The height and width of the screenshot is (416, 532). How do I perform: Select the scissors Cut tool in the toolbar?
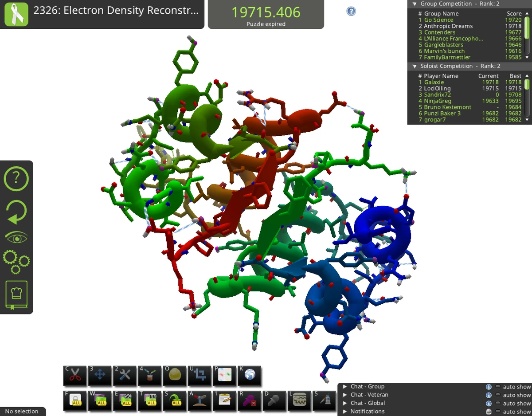click(x=74, y=376)
